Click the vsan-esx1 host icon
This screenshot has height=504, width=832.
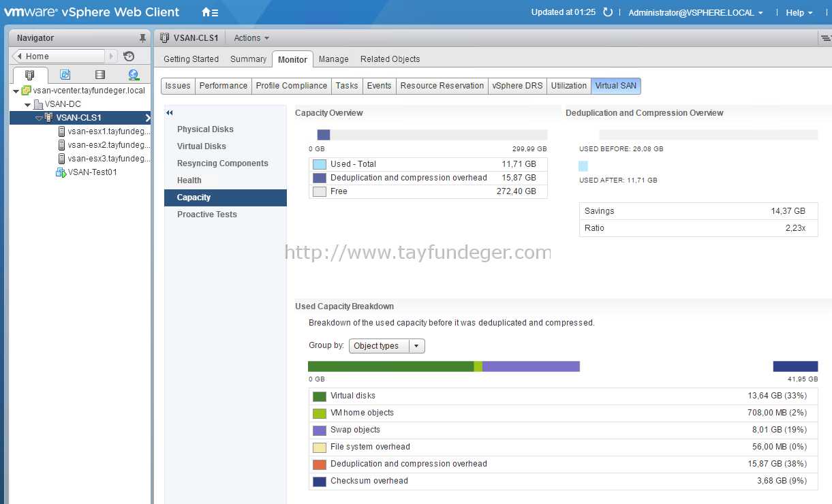coord(61,131)
